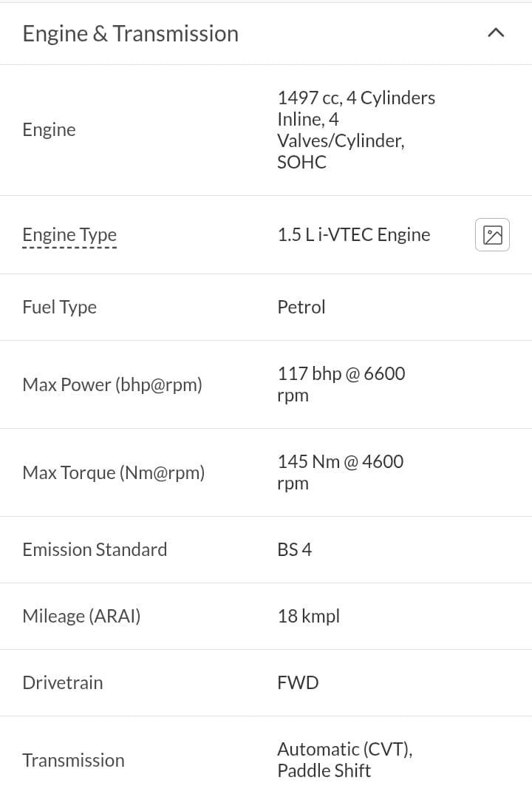Select the Max Torque (Nm@rpm) label
This screenshot has height=797, width=532.
[113, 472]
